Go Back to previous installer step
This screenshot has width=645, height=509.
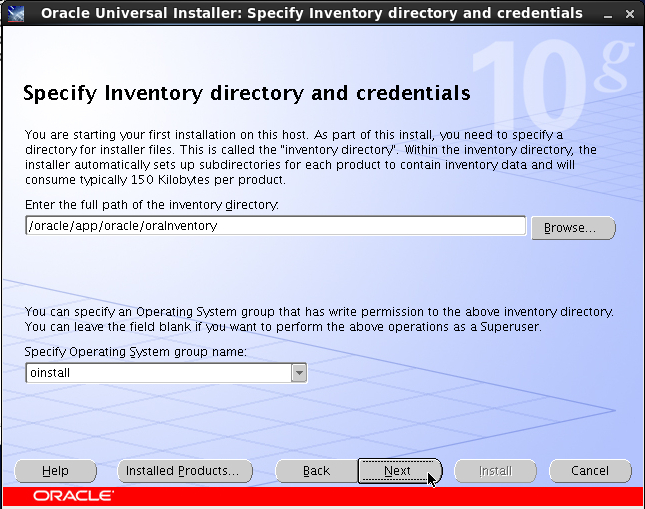(x=316, y=471)
